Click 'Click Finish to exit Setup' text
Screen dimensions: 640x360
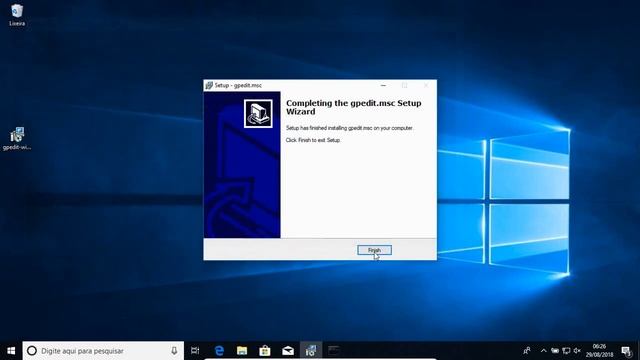313,140
